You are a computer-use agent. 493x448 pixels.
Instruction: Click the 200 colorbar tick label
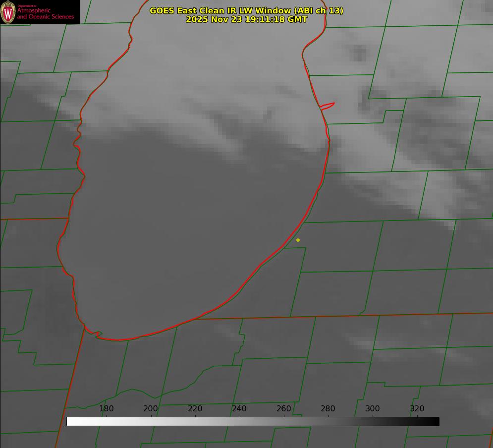click(151, 408)
